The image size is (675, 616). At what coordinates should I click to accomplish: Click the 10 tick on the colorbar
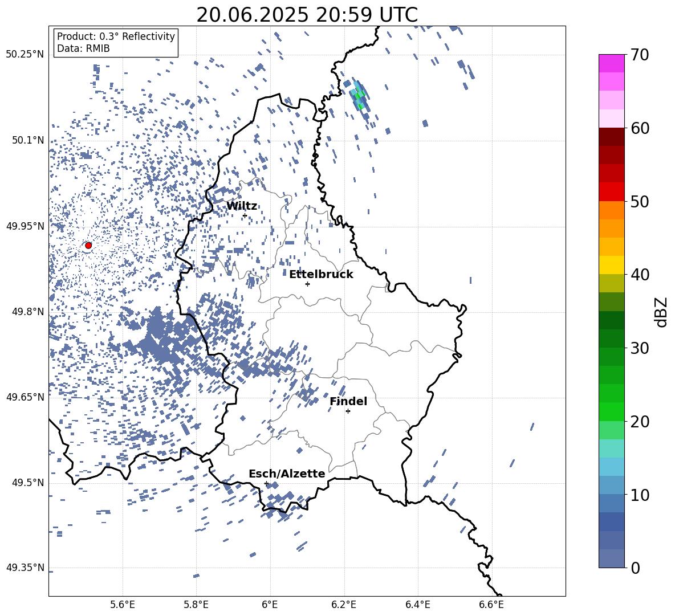pos(639,495)
